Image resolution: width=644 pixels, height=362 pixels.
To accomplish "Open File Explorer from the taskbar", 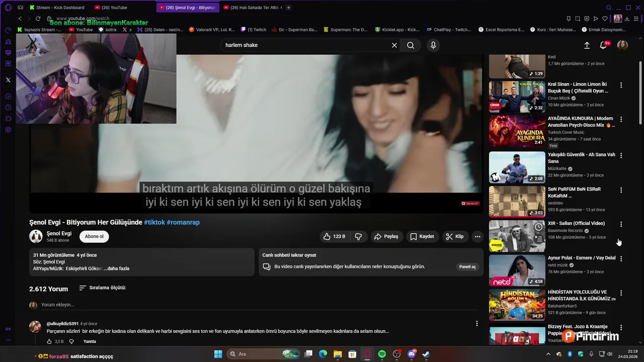I will (x=338, y=354).
